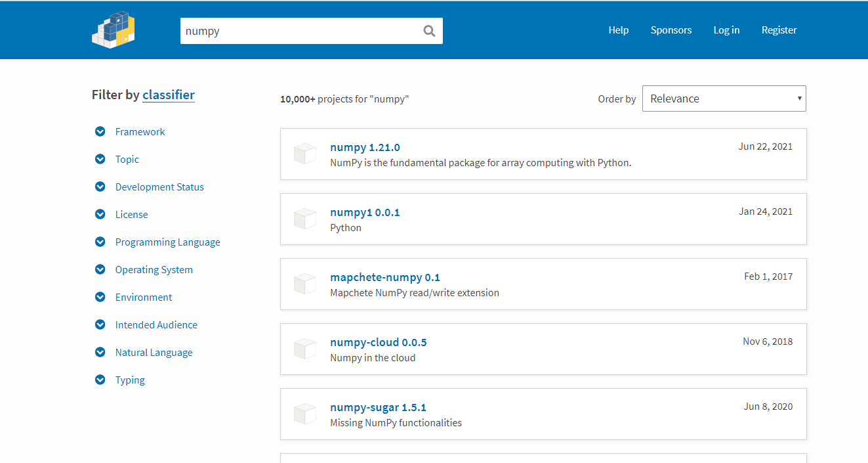Image resolution: width=868 pixels, height=463 pixels.
Task: Expand the Topic classifier chevron icon
Action: click(100, 159)
